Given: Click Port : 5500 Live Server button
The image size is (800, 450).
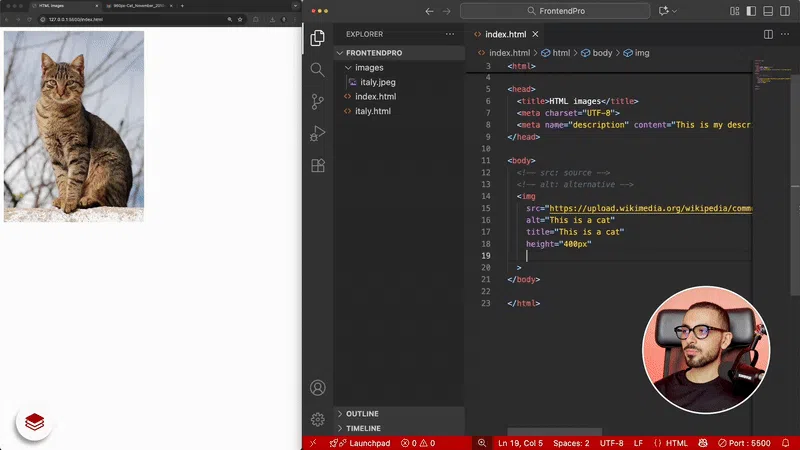Looking at the screenshot, I should coord(744,443).
